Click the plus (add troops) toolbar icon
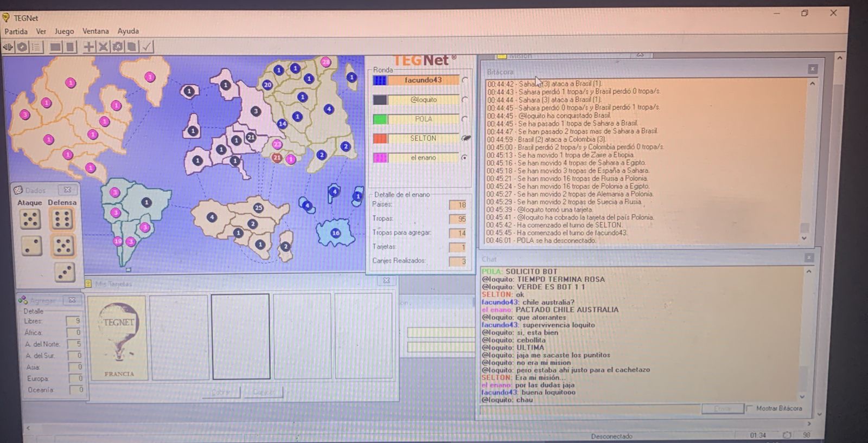Screen dimensions: 868x443 [x=88, y=47]
